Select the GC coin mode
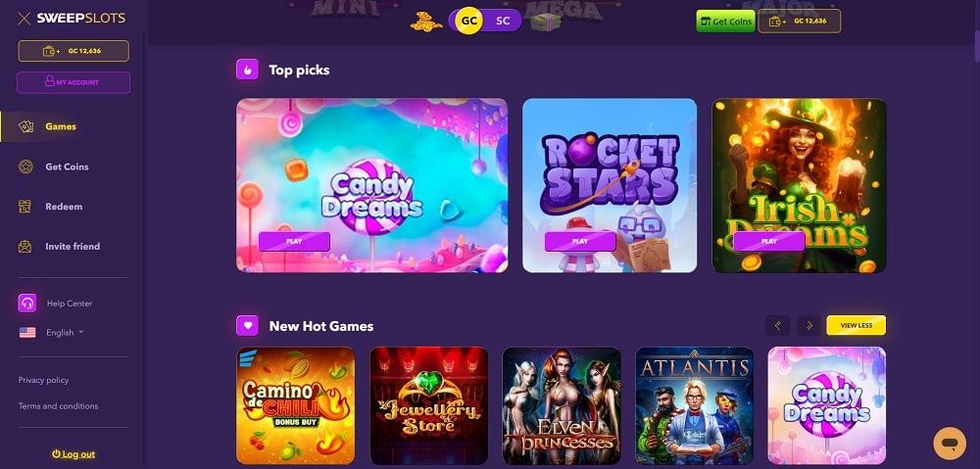The height and width of the screenshot is (469, 980). click(468, 21)
